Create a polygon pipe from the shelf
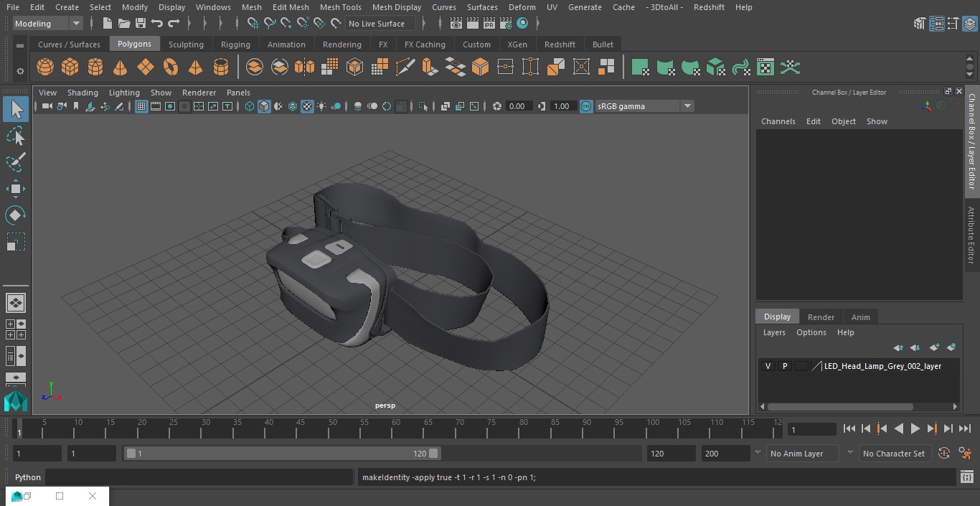Screen dimensions: 980x506 point(221,67)
